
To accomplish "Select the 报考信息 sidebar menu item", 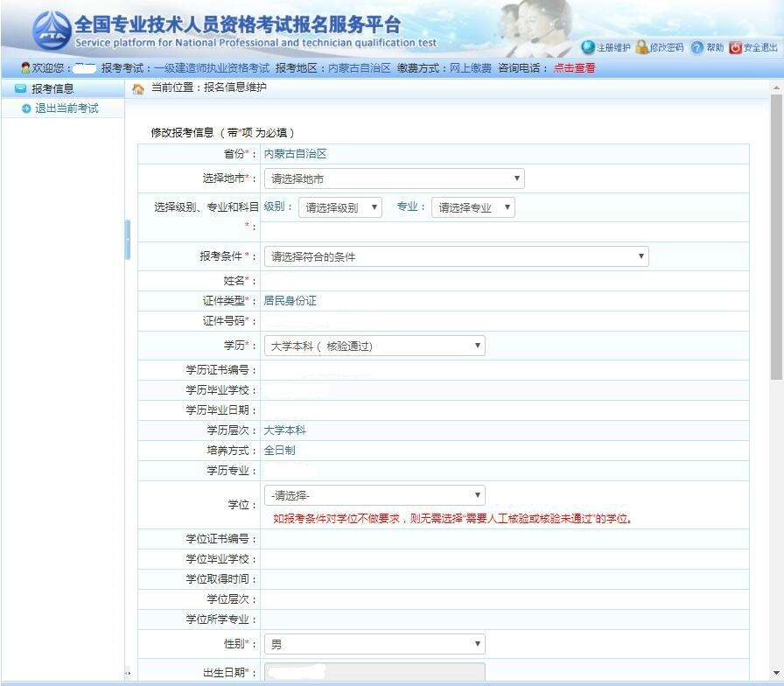I will 52,88.
